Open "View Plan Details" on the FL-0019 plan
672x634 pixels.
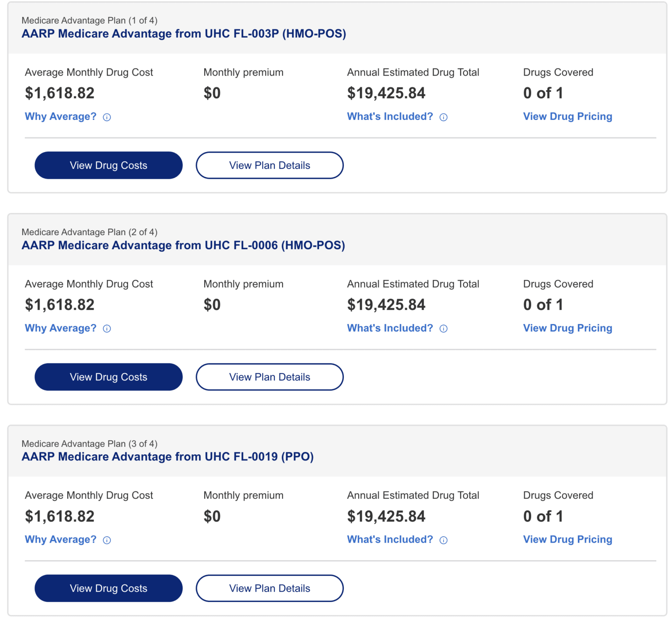coord(269,588)
